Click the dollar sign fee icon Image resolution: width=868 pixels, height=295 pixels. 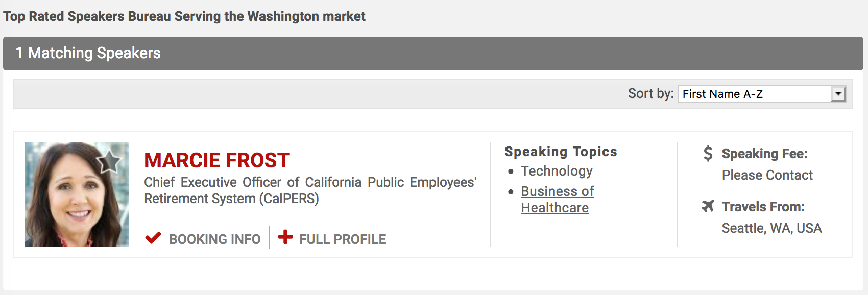(708, 153)
